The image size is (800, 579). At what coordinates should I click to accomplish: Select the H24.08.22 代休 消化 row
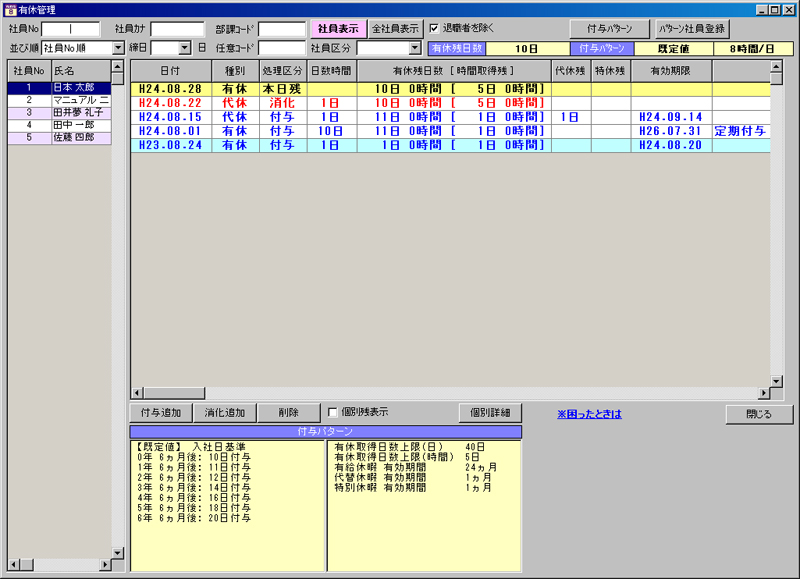(x=450, y=103)
